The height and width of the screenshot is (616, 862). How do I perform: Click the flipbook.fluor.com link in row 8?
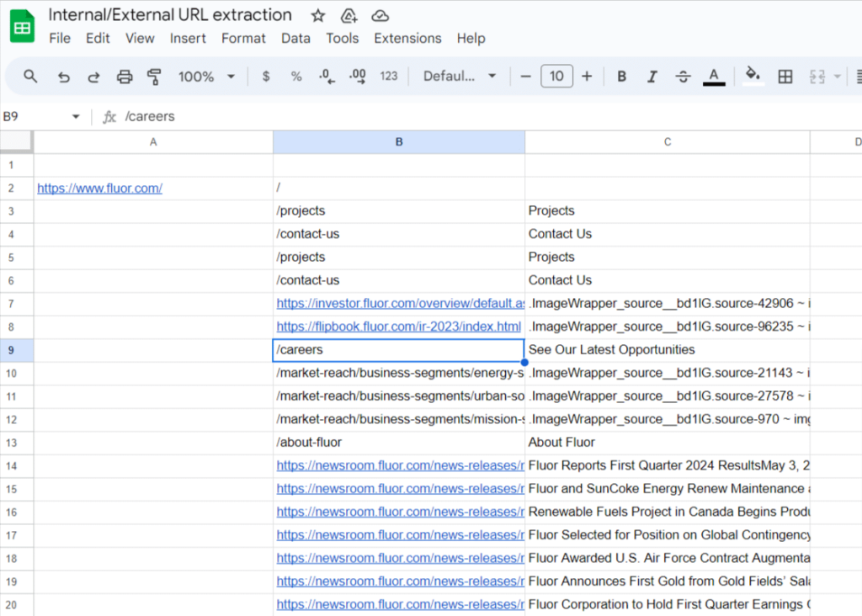pyautogui.click(x=399, y=327)
